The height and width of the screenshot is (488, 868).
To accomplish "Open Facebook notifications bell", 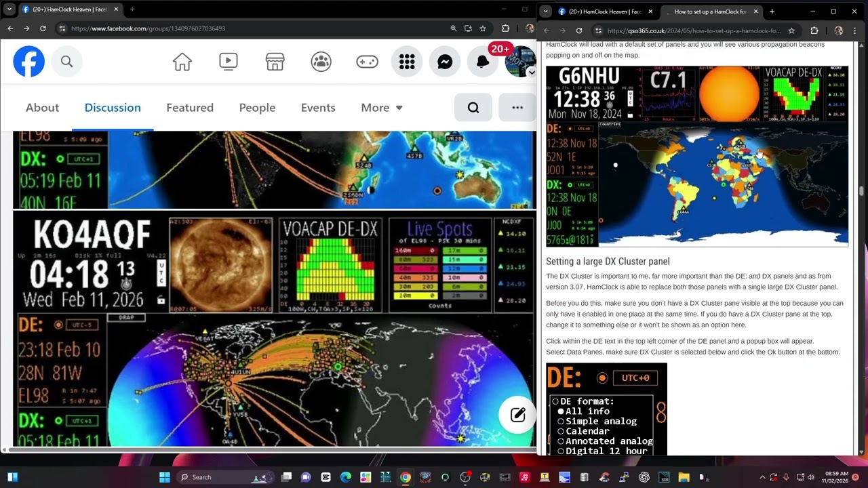I will point(482,62).
